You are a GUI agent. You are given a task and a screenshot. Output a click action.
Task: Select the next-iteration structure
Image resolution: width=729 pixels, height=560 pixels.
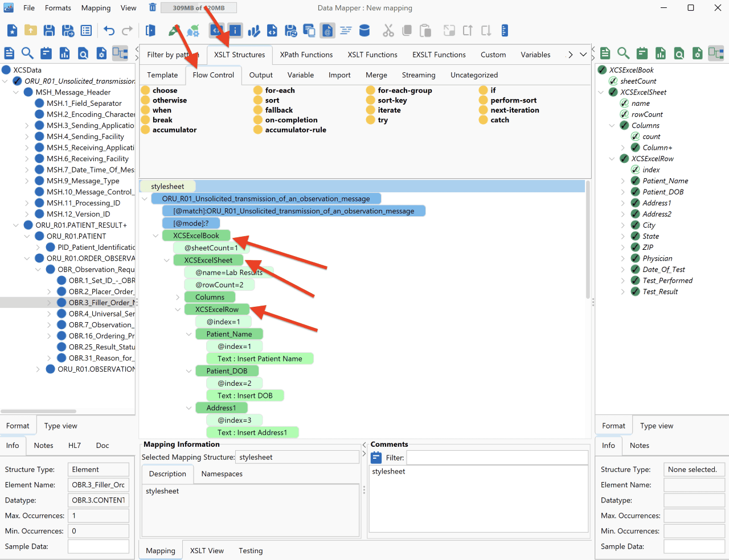[509, 110]
